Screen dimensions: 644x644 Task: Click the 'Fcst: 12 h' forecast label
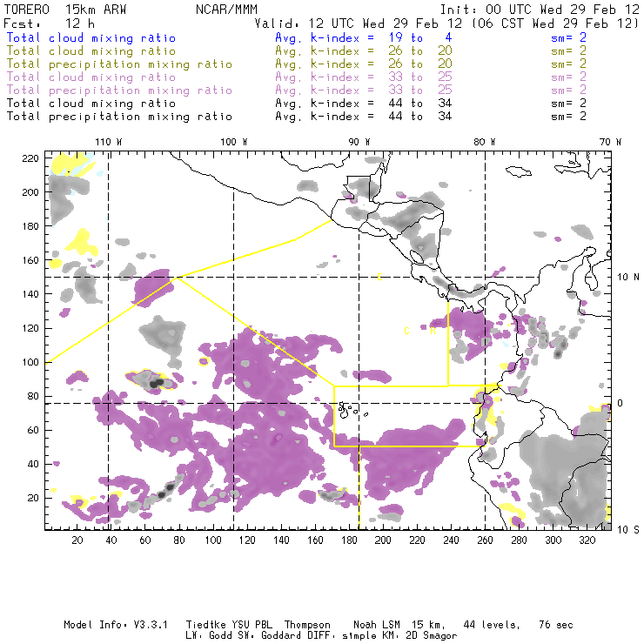[x=50, y=23]
